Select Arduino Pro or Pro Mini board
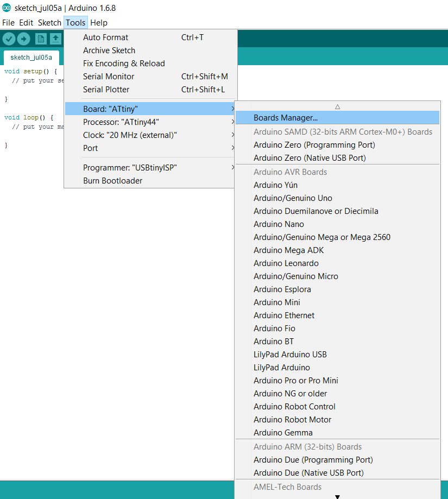The width and height of the screenshot is (448, 499). coord(338,381)
